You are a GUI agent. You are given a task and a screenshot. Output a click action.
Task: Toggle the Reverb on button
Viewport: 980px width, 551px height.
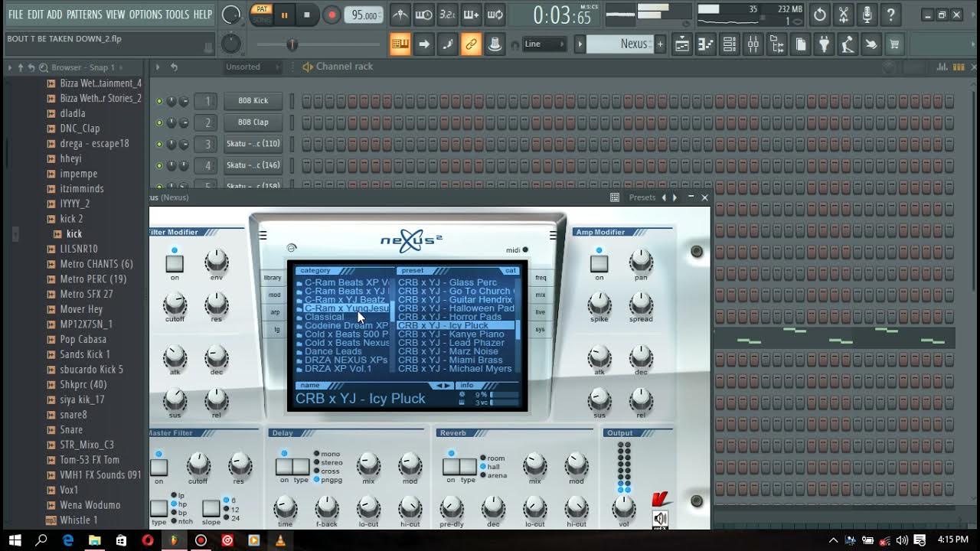pos(451,467)
